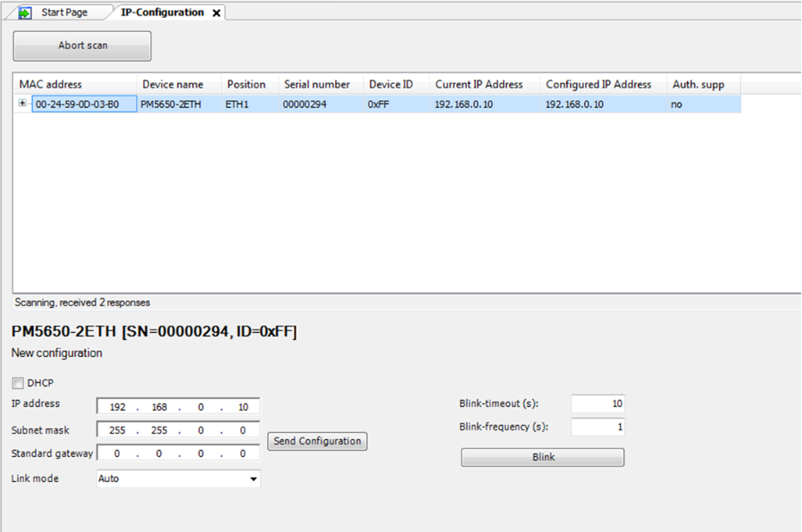The width and height of the screenshot is (802, 532).
Task: Enable the DHCP checkbox
Action: (18, 383)
